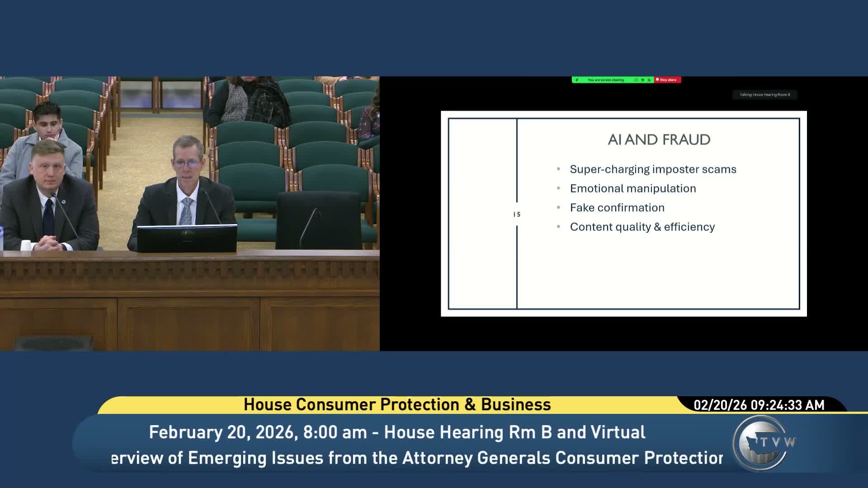Click the pin icon on green sharing bar
868x488 pixels.
coord(577,80)
